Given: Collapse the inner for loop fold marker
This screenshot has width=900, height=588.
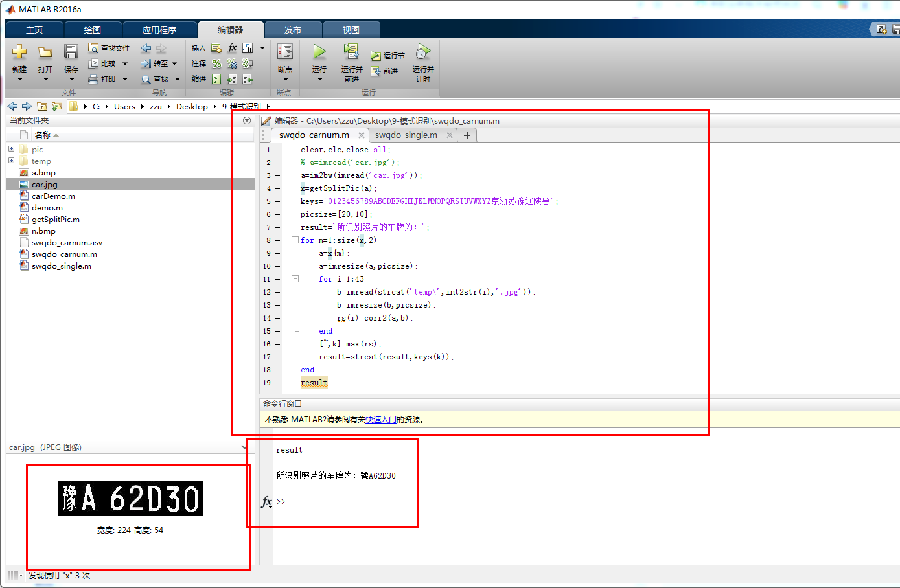Looking at the screenshot, I should coord(295,278).
